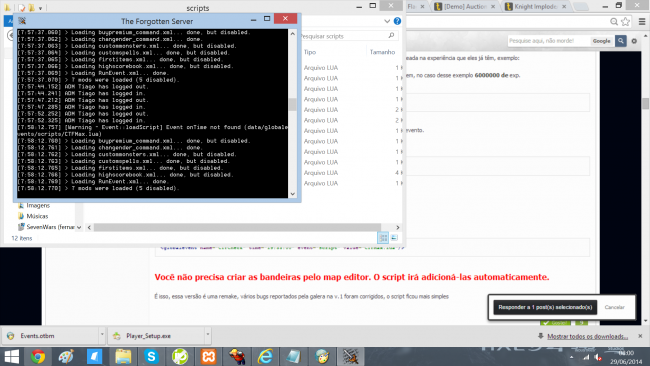Bookmark the page with Chrome's star icon
The height and width of the screenshot is (366, 650).
pyautogui.click(x=626, y=22)
